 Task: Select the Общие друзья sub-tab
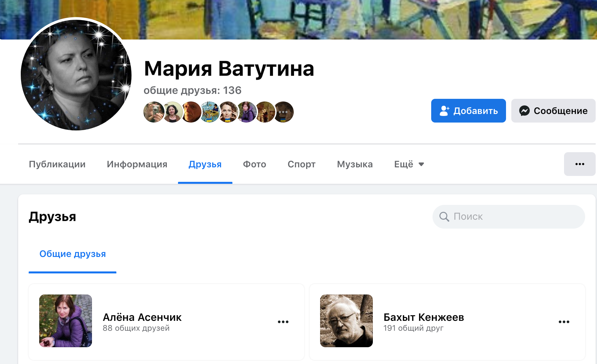[x=73, y=254]
